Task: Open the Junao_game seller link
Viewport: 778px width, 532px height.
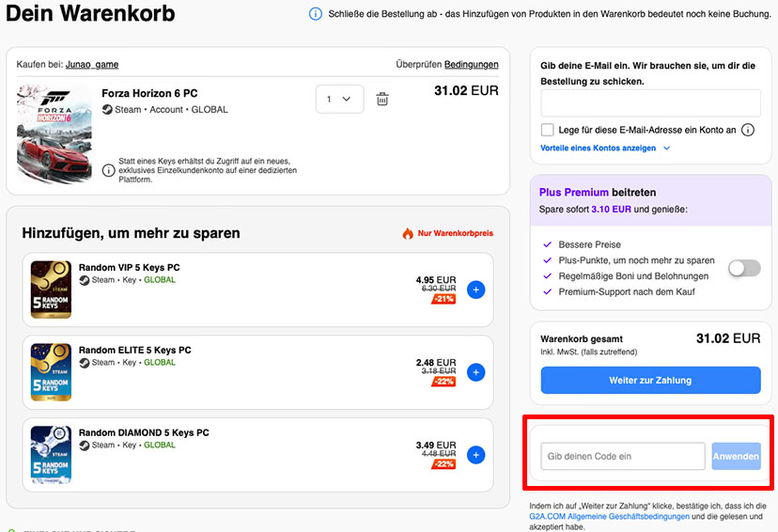Action: [92, 65]
